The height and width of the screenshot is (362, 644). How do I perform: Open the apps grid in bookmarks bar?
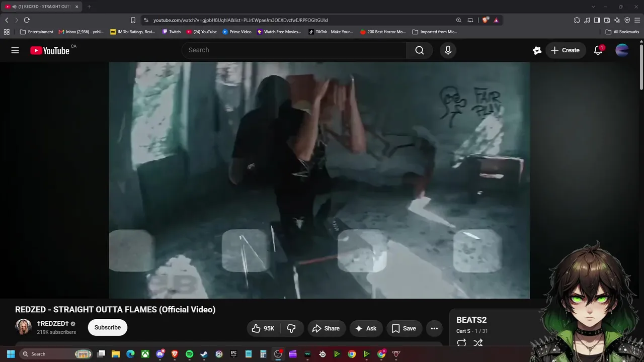click(7, 32)
